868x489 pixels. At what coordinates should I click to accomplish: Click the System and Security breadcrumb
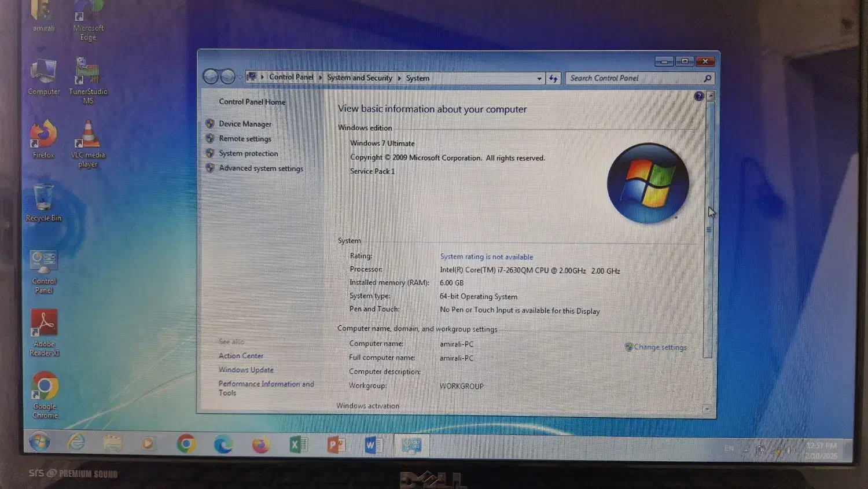click(359, 78)
